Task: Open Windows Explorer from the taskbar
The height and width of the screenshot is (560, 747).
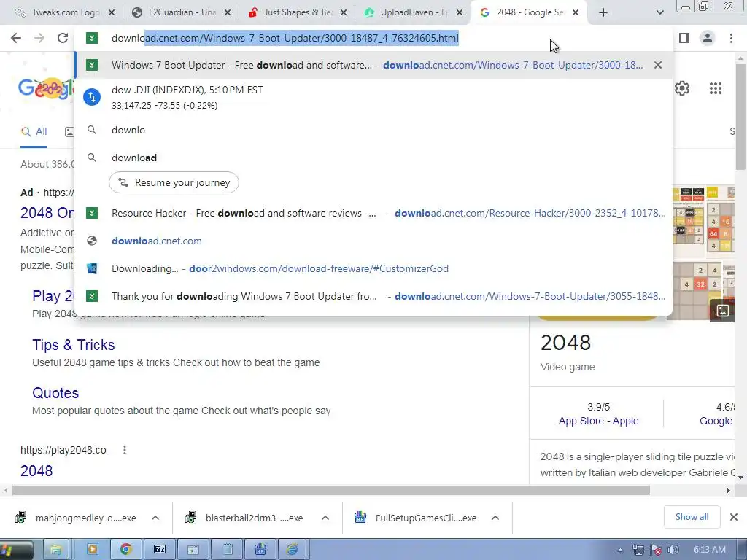Action: 56,550
